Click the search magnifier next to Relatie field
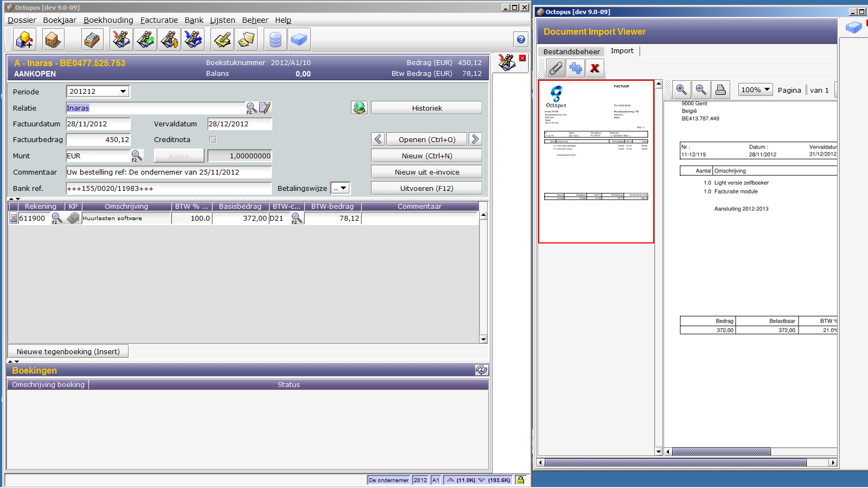The height and width of the screenshot is (488, 868). point(251,108)
